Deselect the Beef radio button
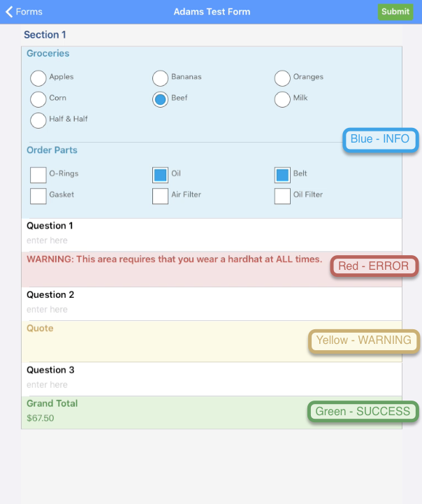This screenshot has width=422, height=504. pyautogui.click(x=160, y=99)
